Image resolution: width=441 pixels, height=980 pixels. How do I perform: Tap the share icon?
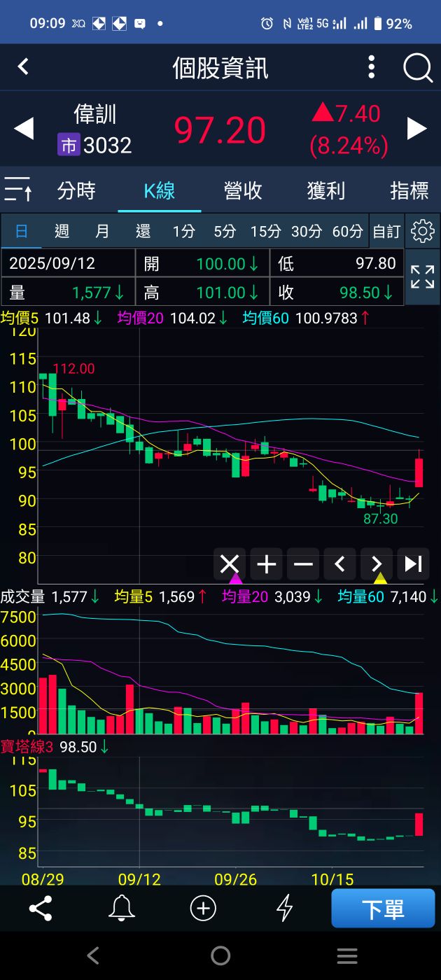41,909
